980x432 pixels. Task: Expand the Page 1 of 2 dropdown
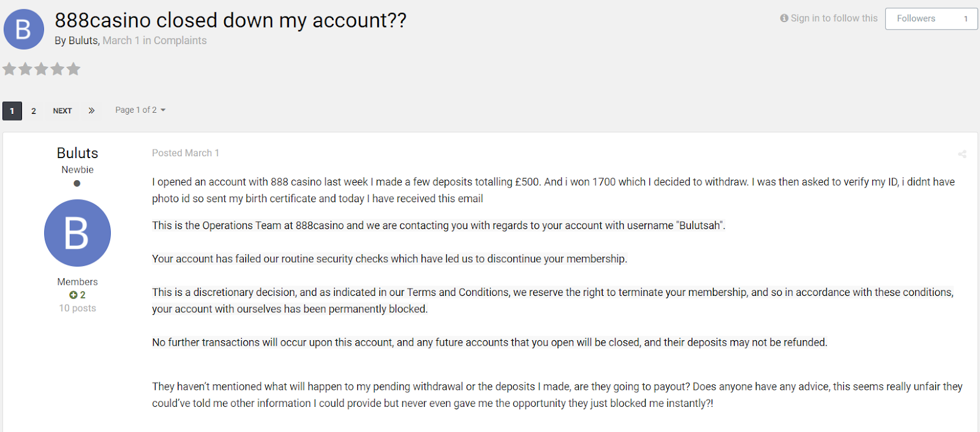140,110
